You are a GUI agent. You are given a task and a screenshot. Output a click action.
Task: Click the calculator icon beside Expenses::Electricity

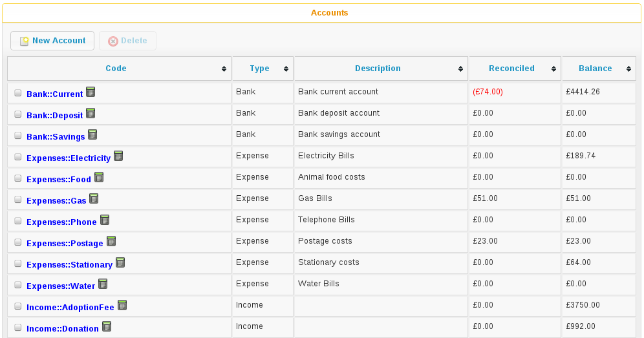tap(118, 156)
